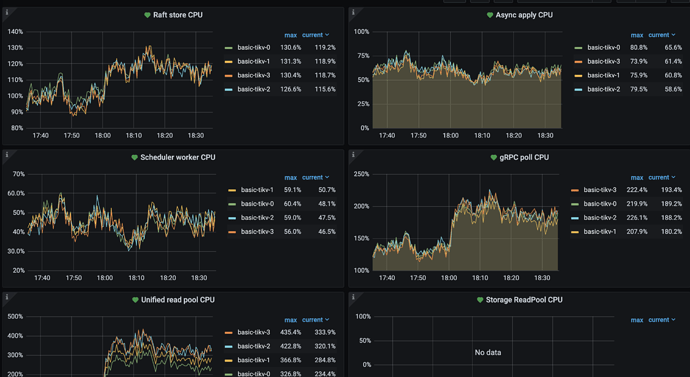Select 50.7% current value in Scheduler worker legend
This screenshot has width=690, height=377.
[x=327, y=190]
